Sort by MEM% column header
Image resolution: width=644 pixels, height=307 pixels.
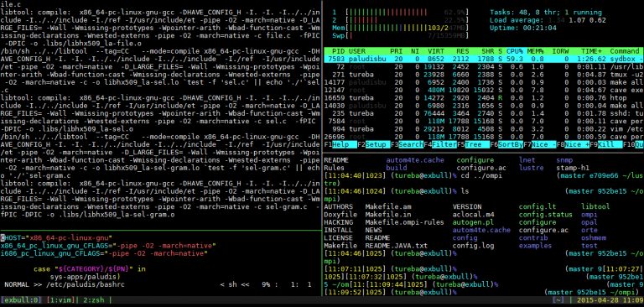536,51
